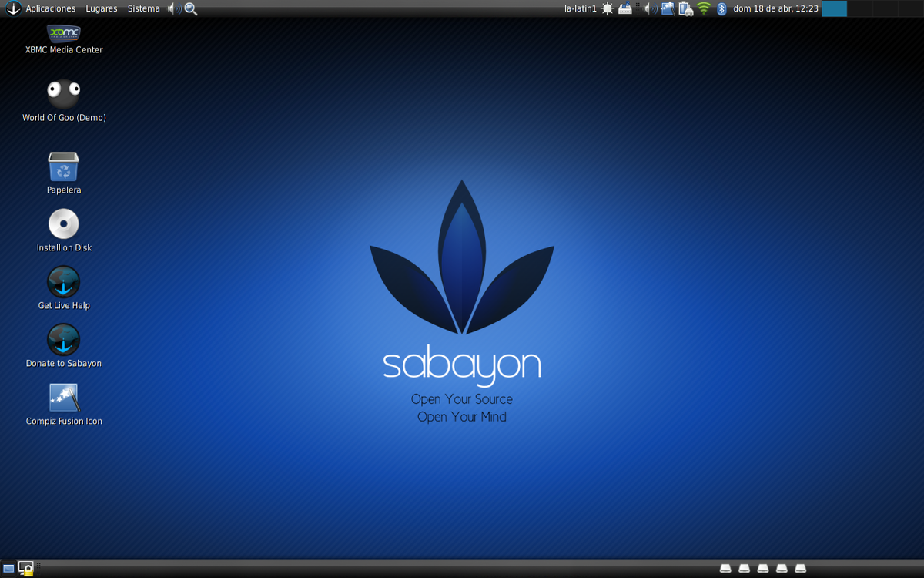Open the sun-shaped brightness applet

point(608,8)
